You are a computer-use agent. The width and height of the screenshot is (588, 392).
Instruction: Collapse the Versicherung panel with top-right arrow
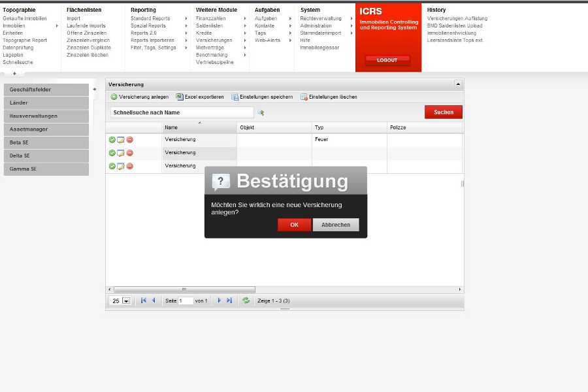458,84
